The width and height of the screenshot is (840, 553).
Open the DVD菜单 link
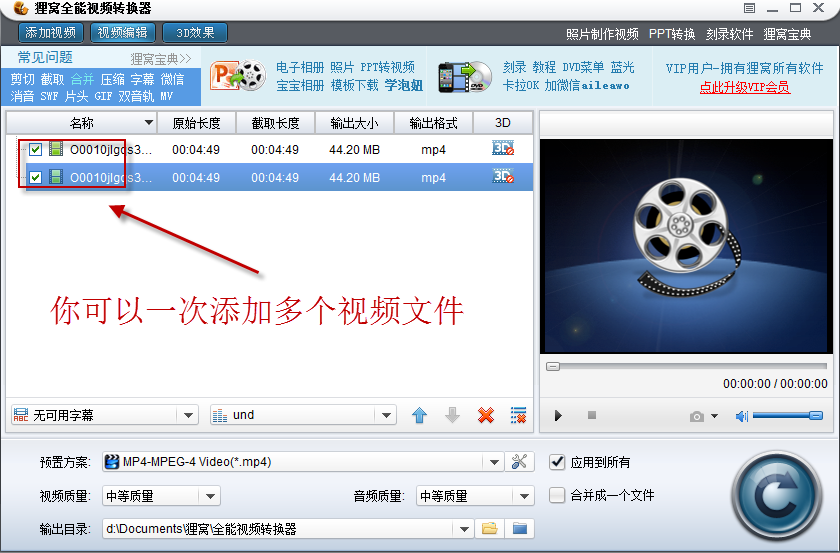tap(583, 68)
